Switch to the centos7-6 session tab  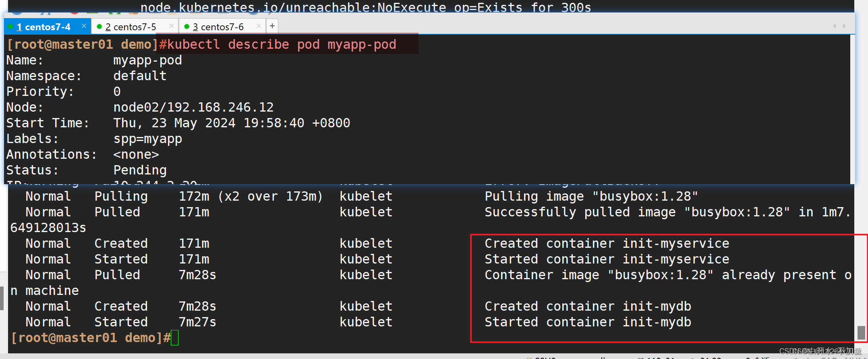(218, 27)
